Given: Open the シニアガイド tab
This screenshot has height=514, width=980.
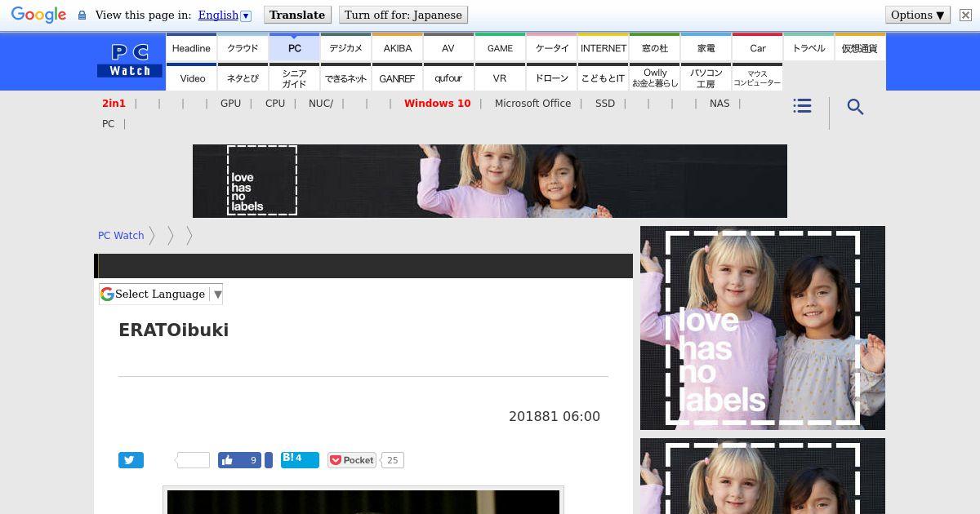Looking at the screenshot, I should pyautogui.click(x=294, y=78).
